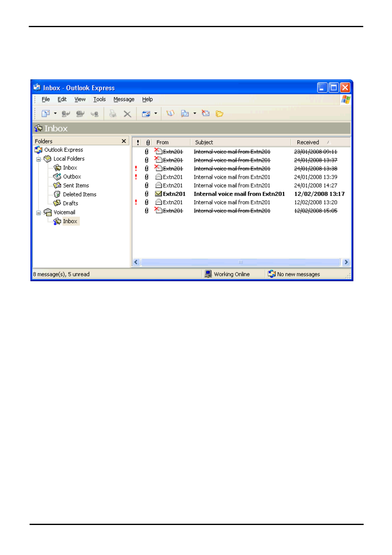Click red priority flag of 24/01/2008 13:38 message
The height and width of the screenshot is (555, 392).
click(x=136, y=169)
